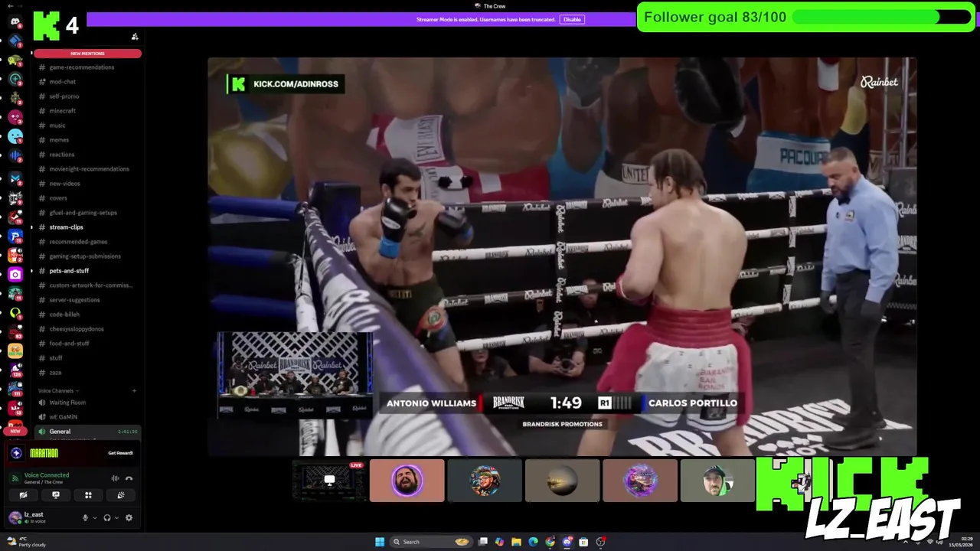Click the Discord taskbar icon
Viewport: 980px width, 551px height.
[567, 542]
